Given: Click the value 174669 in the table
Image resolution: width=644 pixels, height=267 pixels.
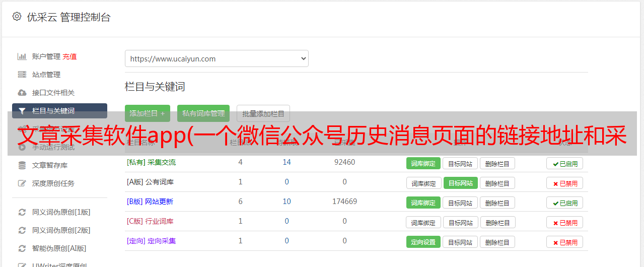Looking at the screenshot, I should (344, 202).
